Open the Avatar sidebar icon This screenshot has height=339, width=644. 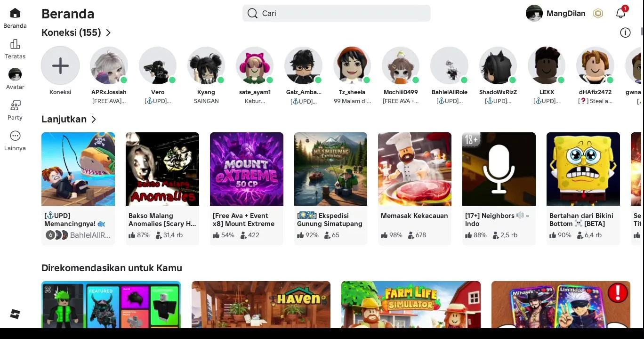coord(15,74)
